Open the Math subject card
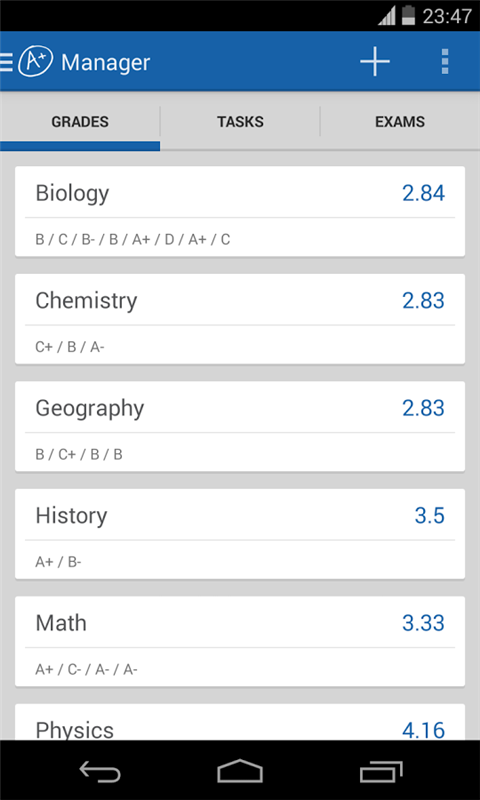480x800 pixels. 240,642
